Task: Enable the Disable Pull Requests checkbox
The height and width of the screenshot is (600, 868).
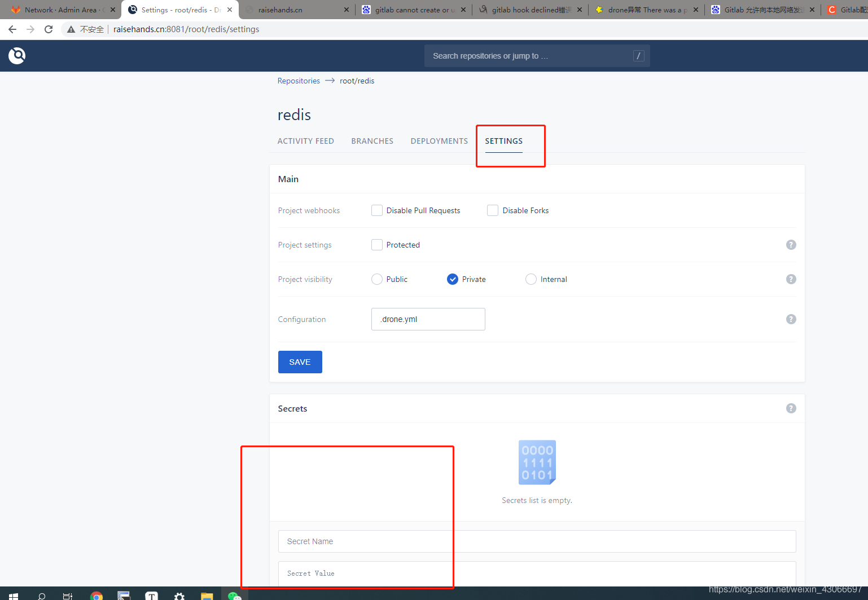Action: pyautogui.click(x=377, y=210)
